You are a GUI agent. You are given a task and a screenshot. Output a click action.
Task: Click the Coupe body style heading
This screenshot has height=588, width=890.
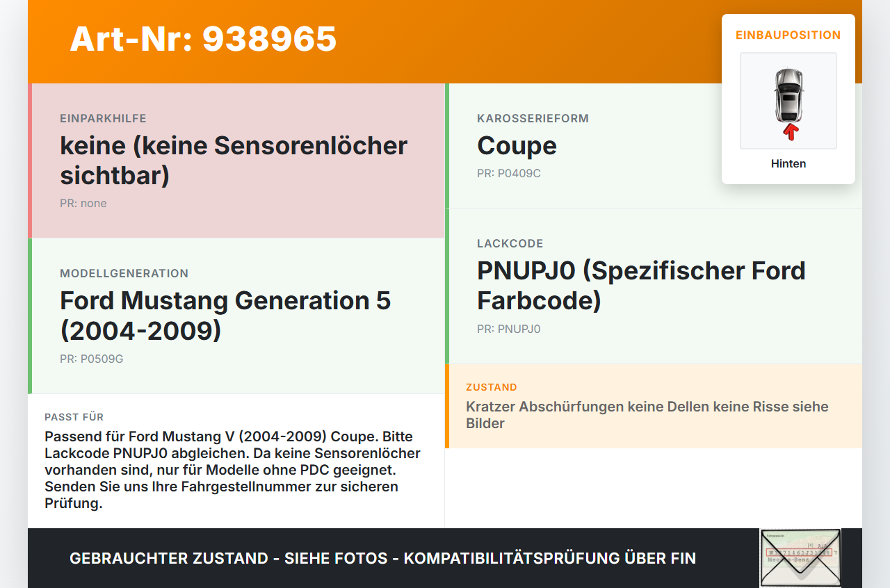click(517, 145)
